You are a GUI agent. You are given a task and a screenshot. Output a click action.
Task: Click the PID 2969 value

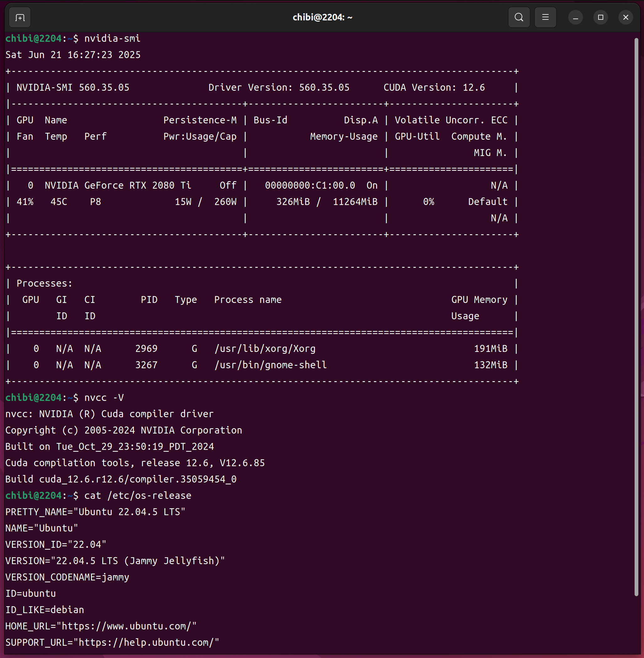(146, 349)
